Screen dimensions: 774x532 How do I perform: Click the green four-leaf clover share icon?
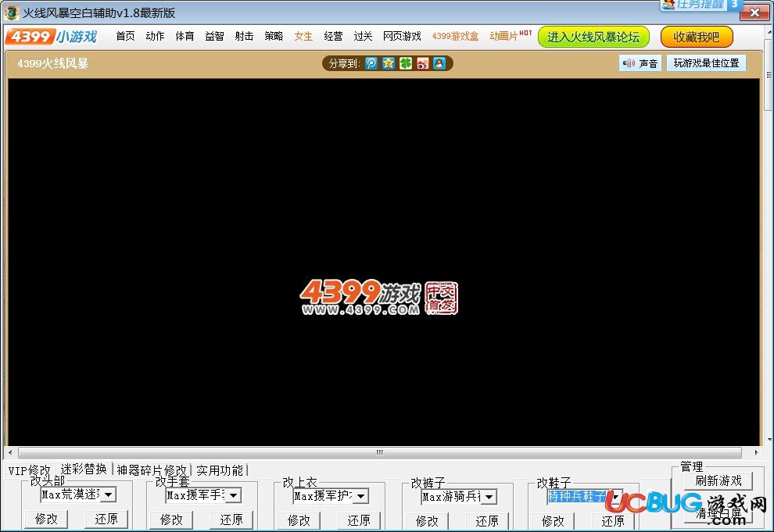(x=406, y=63)
